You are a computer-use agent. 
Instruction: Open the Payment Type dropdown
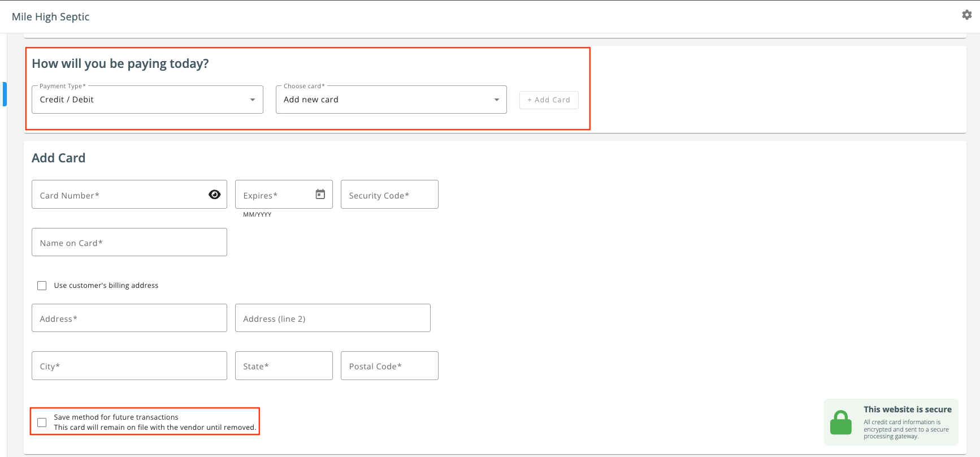click(x=148, y=100)
